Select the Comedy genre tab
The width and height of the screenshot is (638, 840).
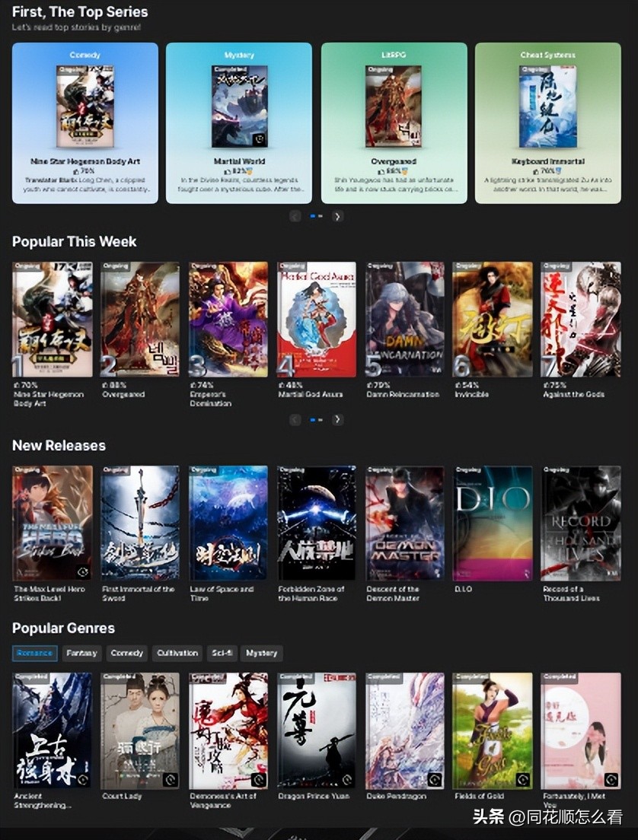[127, 653]
